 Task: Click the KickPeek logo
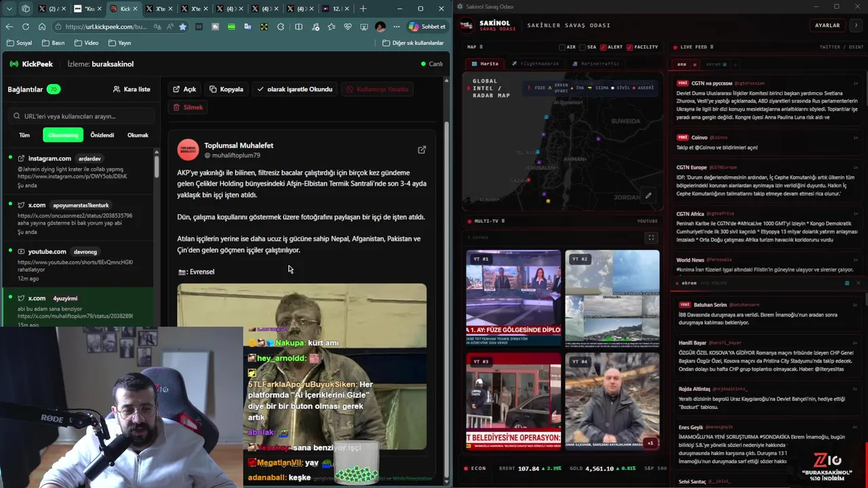31,64
